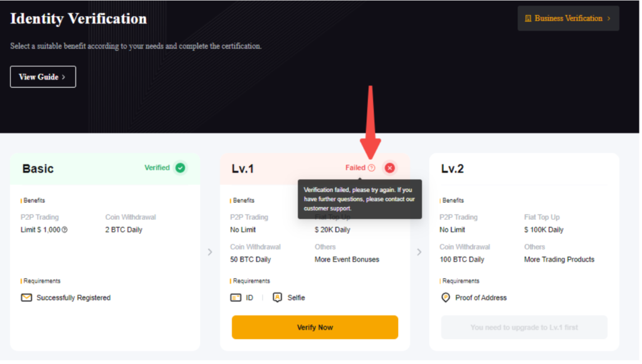642x364 pixels.
Task: Click the envelope icon by Successfully Registered
Action: pyautogui.click(x=26, y=298)
